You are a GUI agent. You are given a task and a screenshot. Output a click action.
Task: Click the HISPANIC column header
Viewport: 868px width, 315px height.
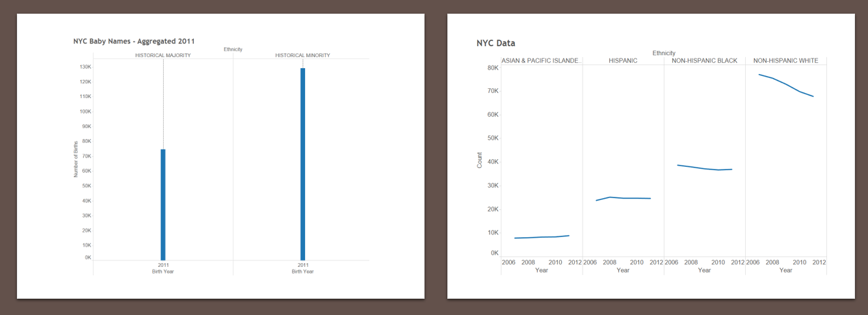(623, 60)
